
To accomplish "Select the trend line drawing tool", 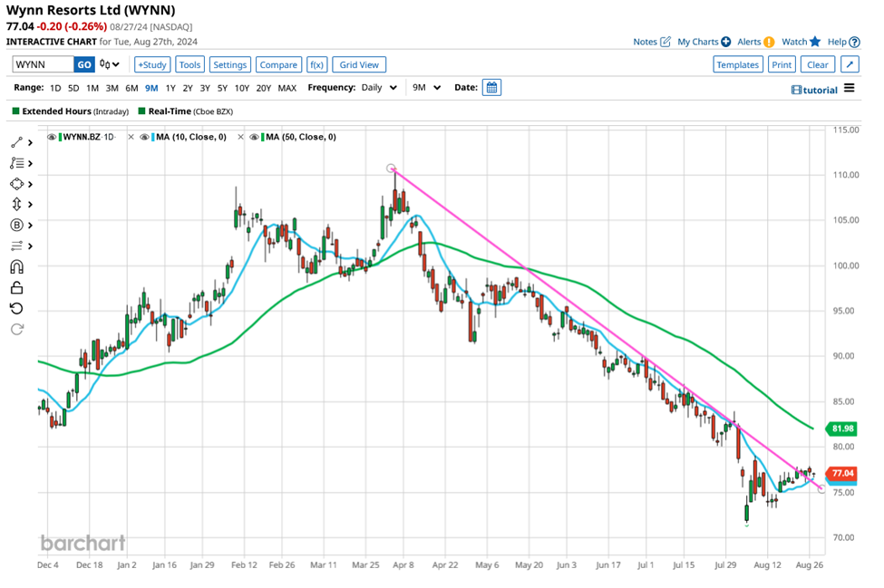I will click(16, 143).
